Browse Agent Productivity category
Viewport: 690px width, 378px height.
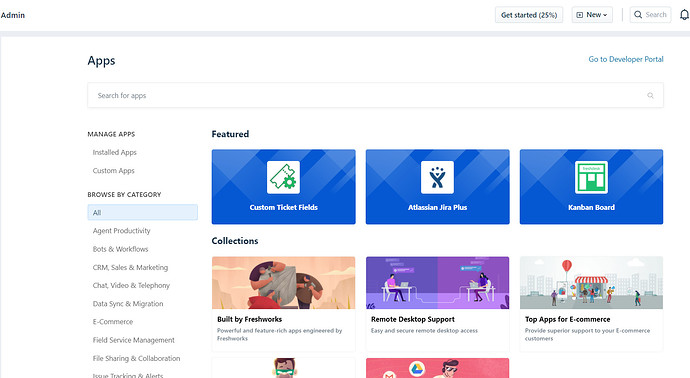click(121, 231)
